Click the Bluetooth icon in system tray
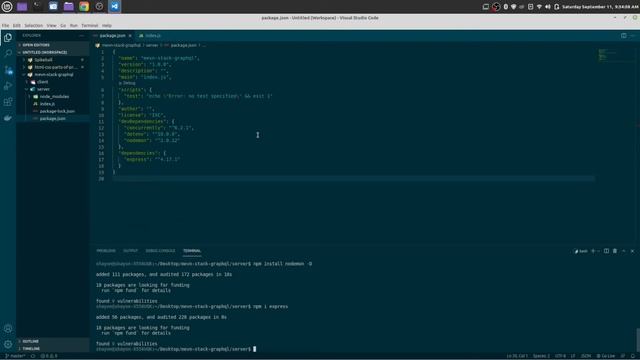The image size is (640, 360). coord(505,7)
